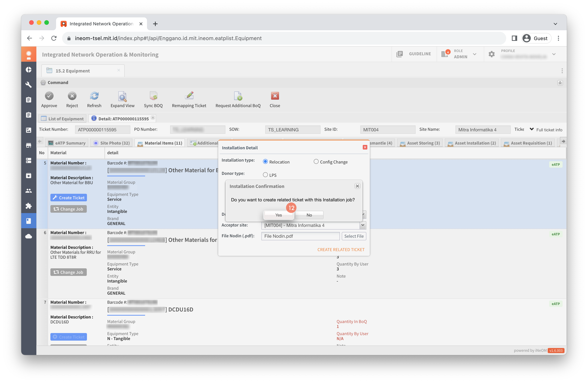Open the puzzle piece sidebar icon
Screen dimensions: 588x383
coord(29,206)
